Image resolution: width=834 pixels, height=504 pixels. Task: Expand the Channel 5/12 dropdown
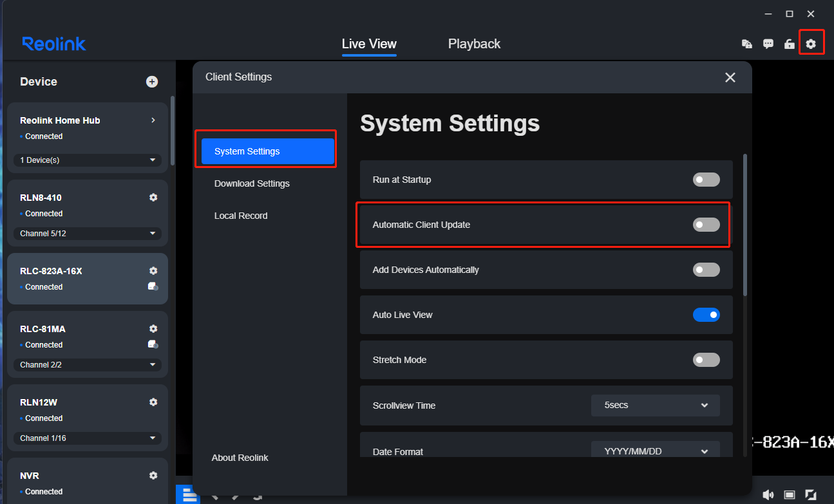88,233
